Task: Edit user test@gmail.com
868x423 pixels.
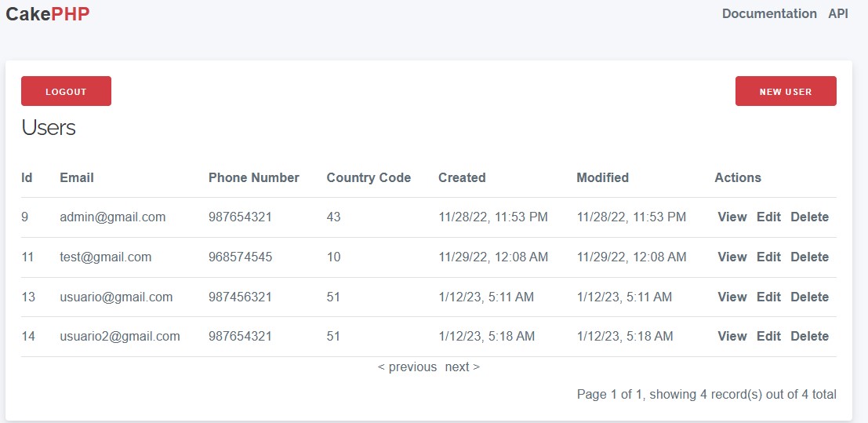Action: pyautogui.click(x=768, y=257)
